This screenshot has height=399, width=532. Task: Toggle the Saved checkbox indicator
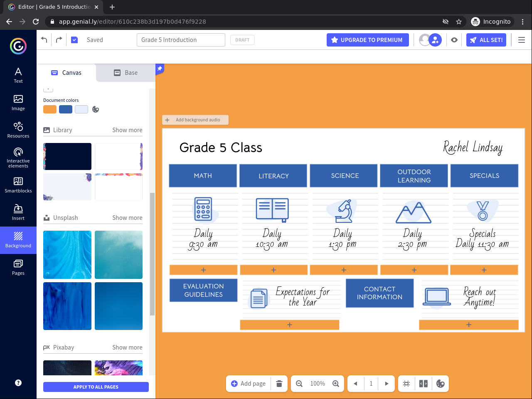coord(74,40)
